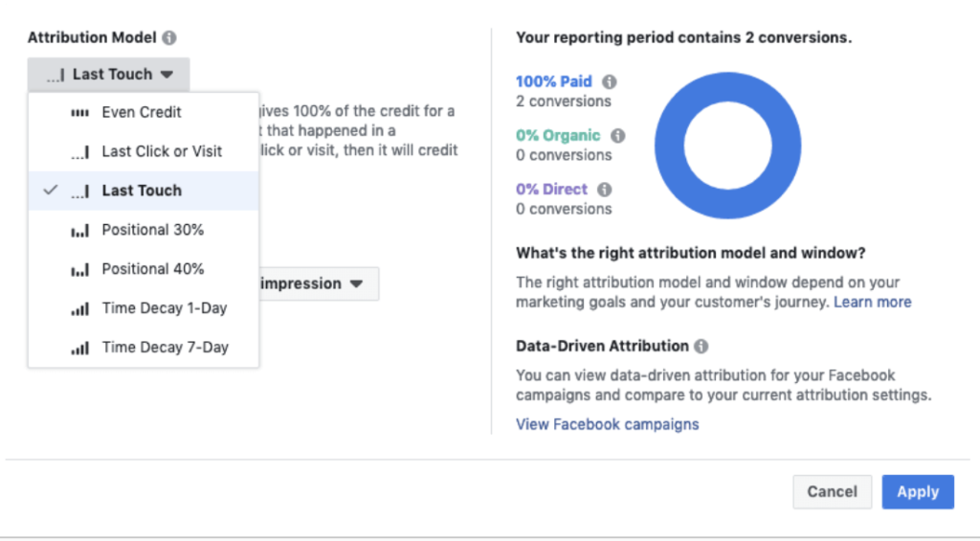Click the Cancel button
Screen dimensions: 980x541
pos(832,491)
